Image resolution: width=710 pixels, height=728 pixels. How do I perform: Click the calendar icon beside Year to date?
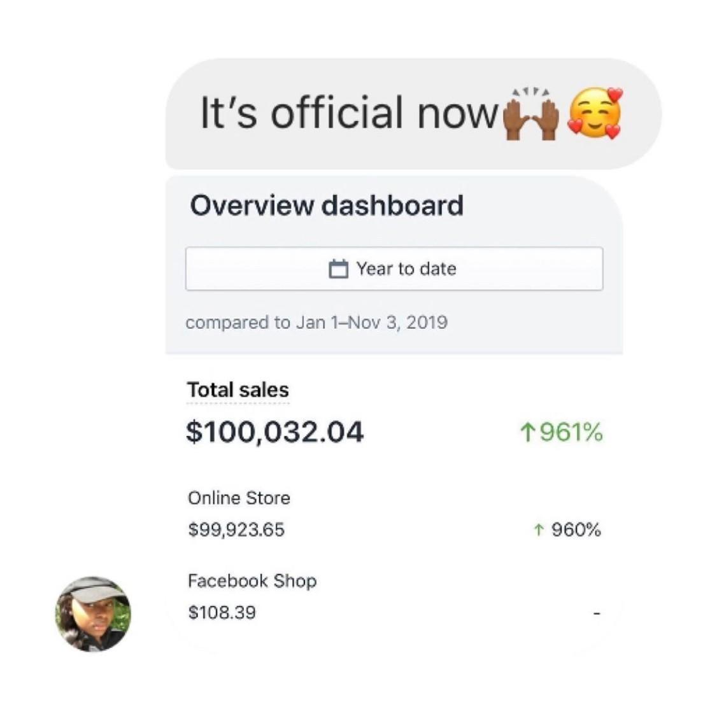(338, 269)
